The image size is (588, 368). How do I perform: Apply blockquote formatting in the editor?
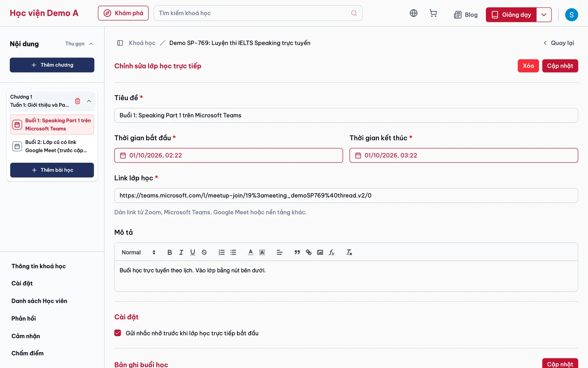pyautogui.click(x=297, y=252)
